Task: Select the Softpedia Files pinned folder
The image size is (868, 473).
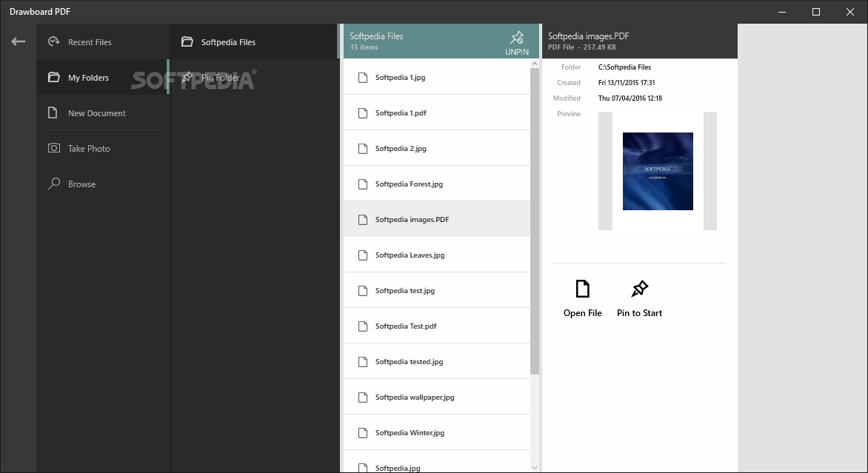Action: (x=254, y=42)
